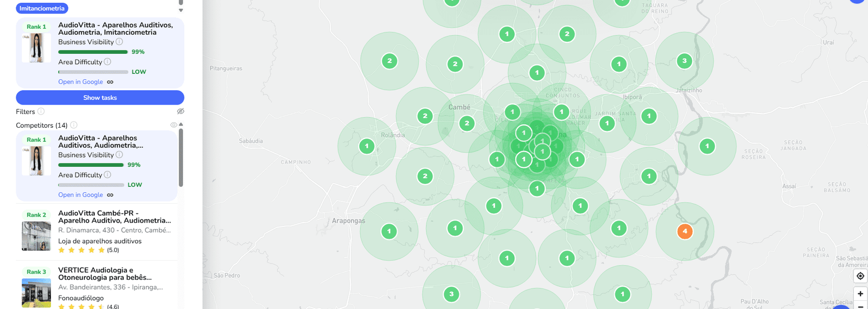Click info icon beside top card's Area Difficulty
The width and height of the screenshot is (868, 309).
click(107, 62)
